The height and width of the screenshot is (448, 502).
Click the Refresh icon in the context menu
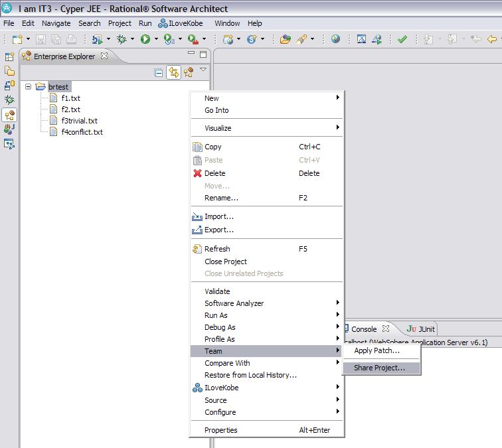coord(197,249)
